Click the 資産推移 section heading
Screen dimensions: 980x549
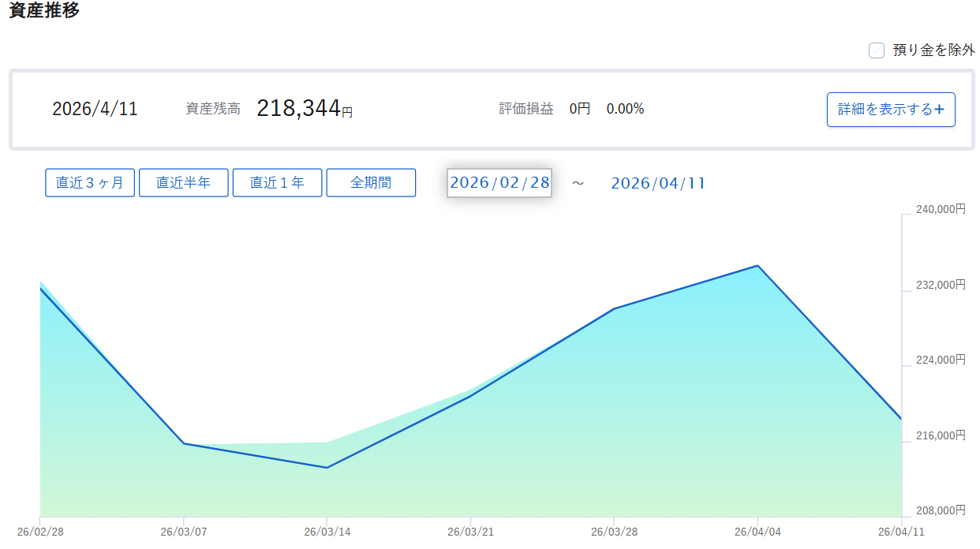point(44,11)
